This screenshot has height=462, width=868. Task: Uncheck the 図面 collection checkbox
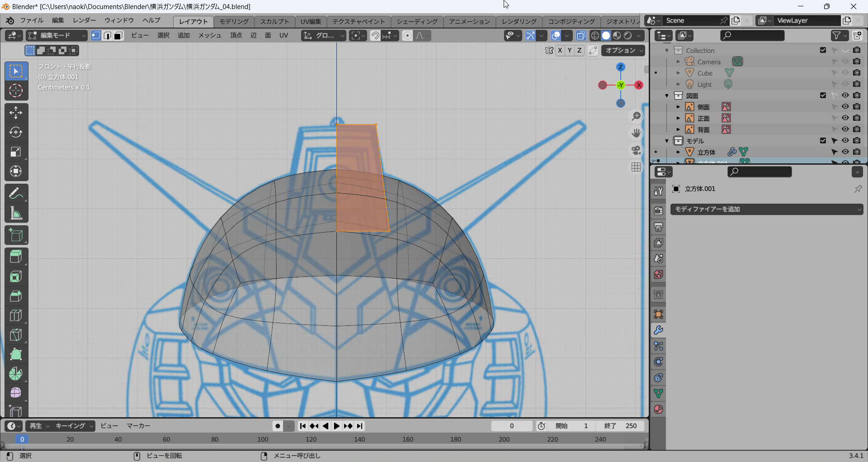click(823, 95)
